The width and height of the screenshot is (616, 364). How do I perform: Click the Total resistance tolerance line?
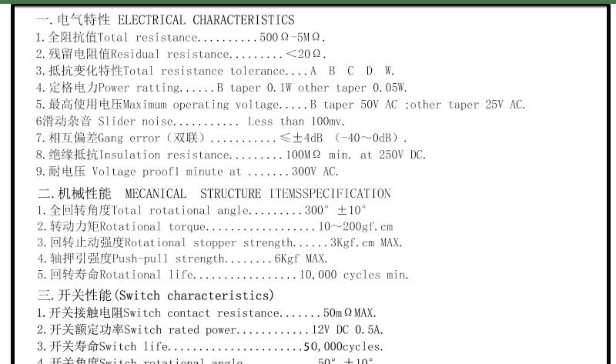click(216, 71)
